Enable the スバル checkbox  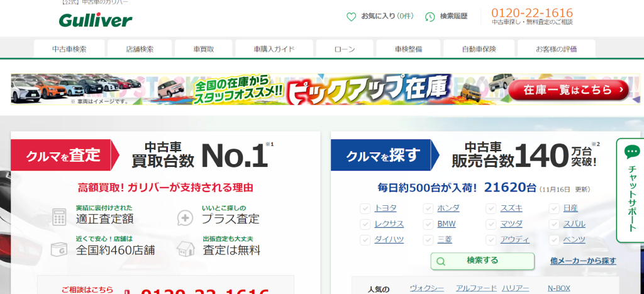click(554, 224)
